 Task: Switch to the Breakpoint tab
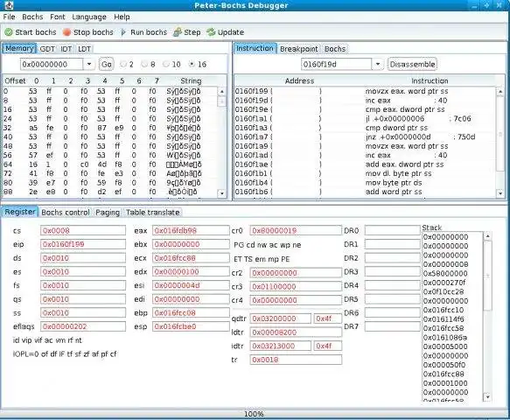(299, 49)
